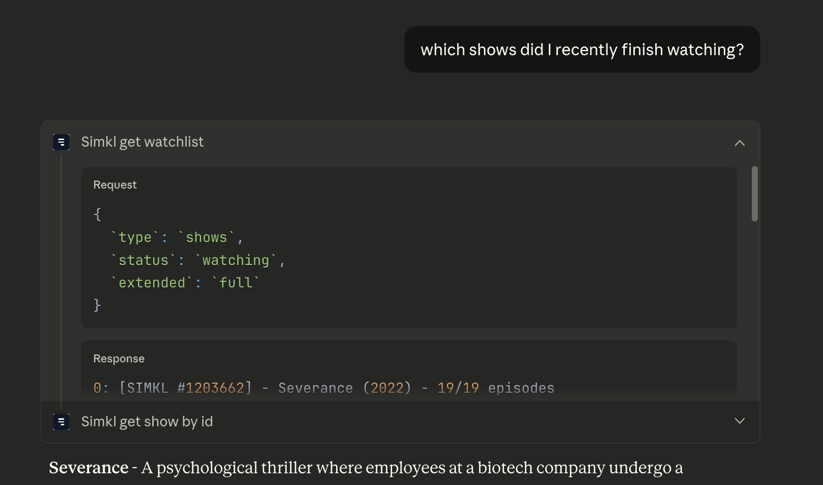Click the Simkl get show by id title
Image resolution: width=823 pixels, height=485 pixels.
147,421
